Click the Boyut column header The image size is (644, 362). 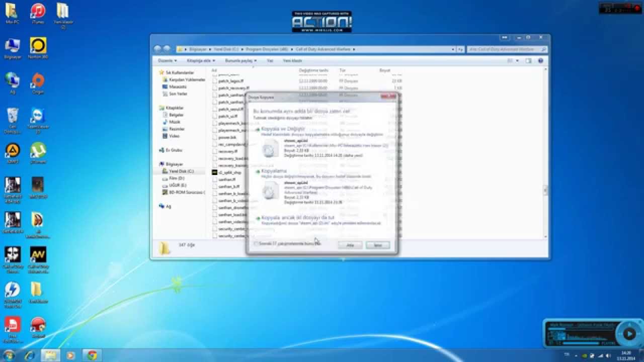coord(385,70)
